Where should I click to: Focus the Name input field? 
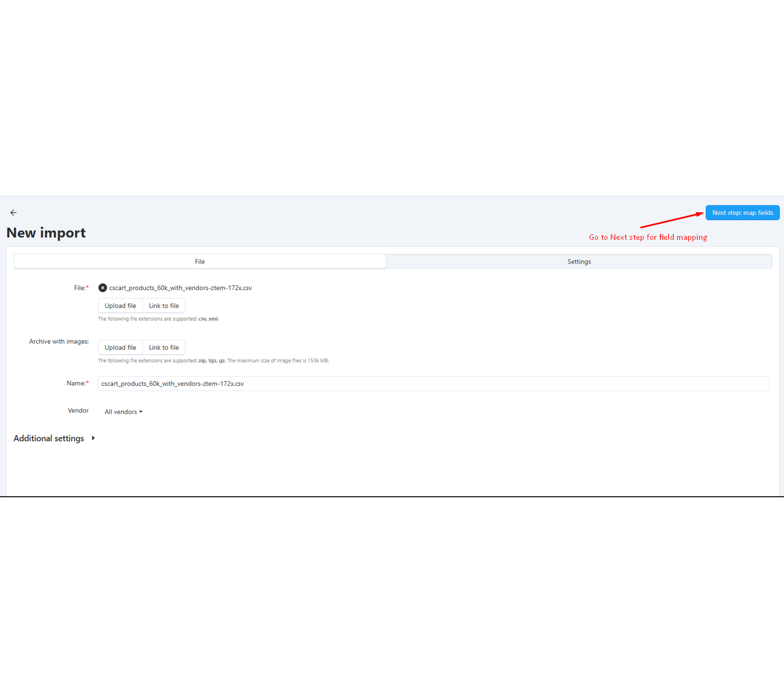[x=433, y=384]
